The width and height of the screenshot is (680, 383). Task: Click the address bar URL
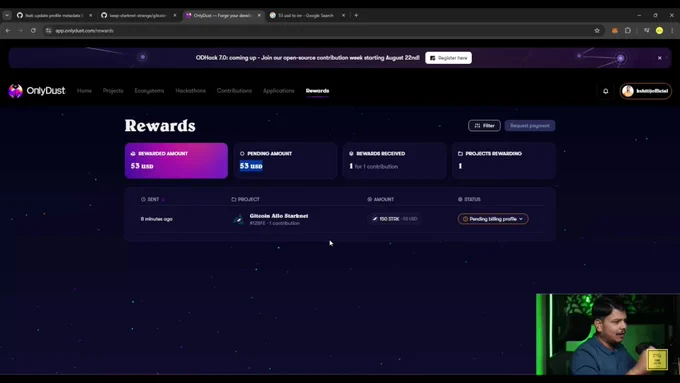[x=85, y=31]
